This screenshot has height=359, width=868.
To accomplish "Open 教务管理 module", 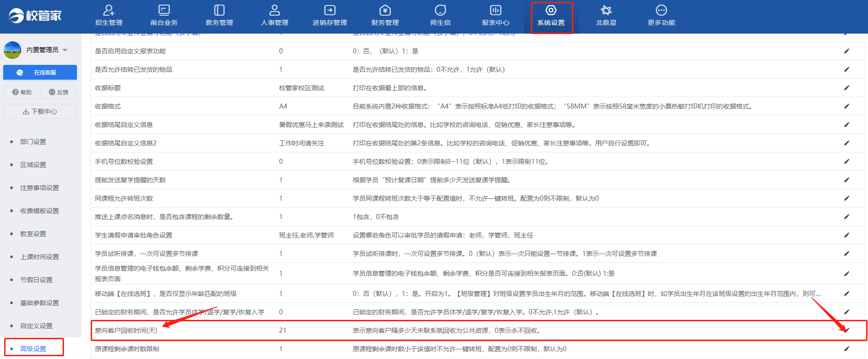I will pyautogui.click(x=219, y=16).
